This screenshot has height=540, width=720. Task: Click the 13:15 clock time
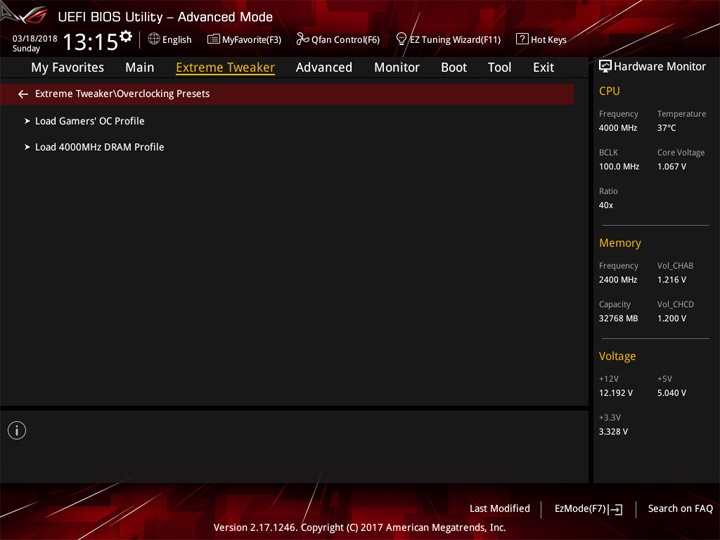coord(90,42)
